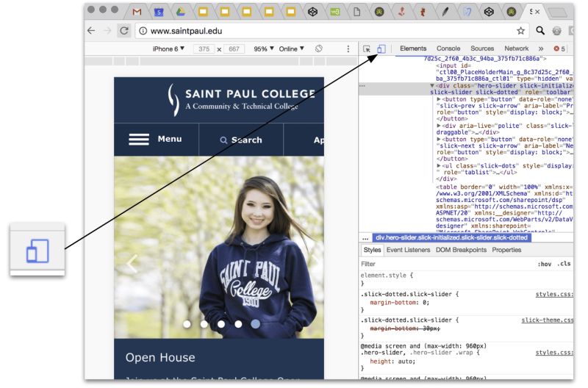Toggle the device toolbar icon in DevTools
Viewport: 588px width, 388px height.
381,48
